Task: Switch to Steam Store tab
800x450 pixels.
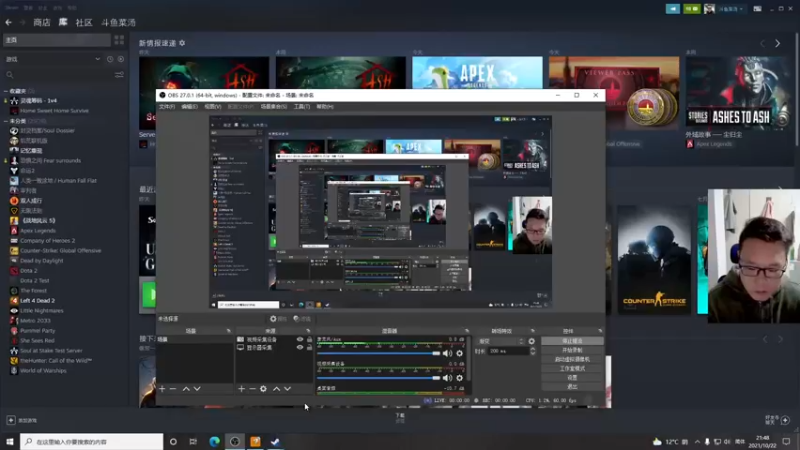Action: [42, 22]
